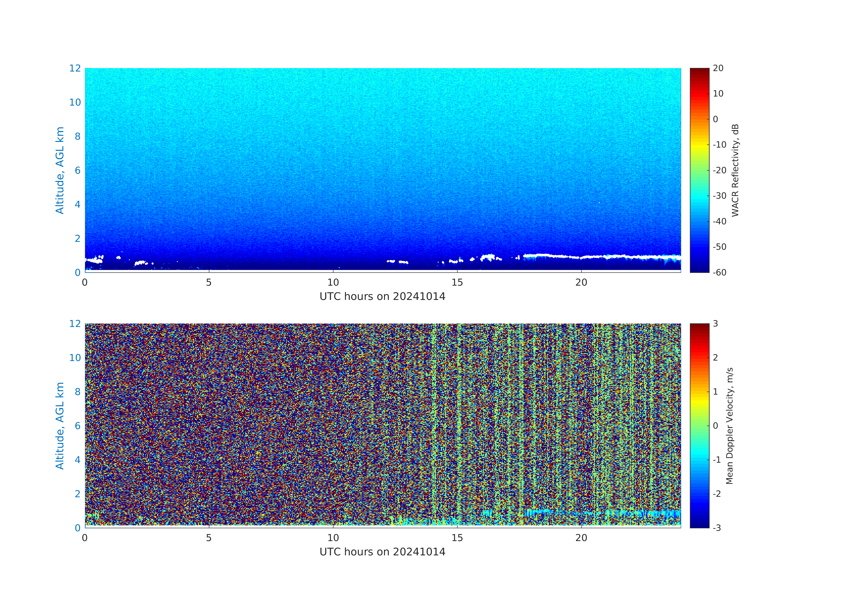The height and width of the screenshot is (596, 868).
Task: Click the WACR Reflectivity colorbar
Action: click(x=699, y=170)
